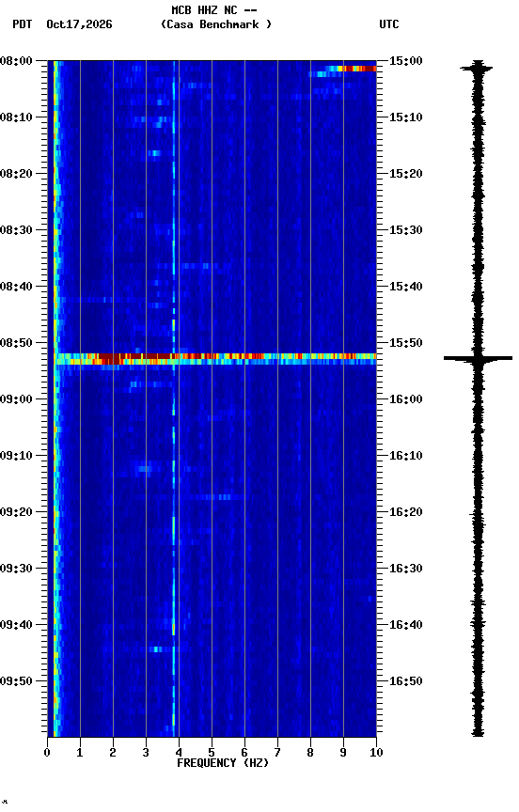Click the 16:30 UTC time label
Viewport: 519px width, 812px height.
point(406,569)
